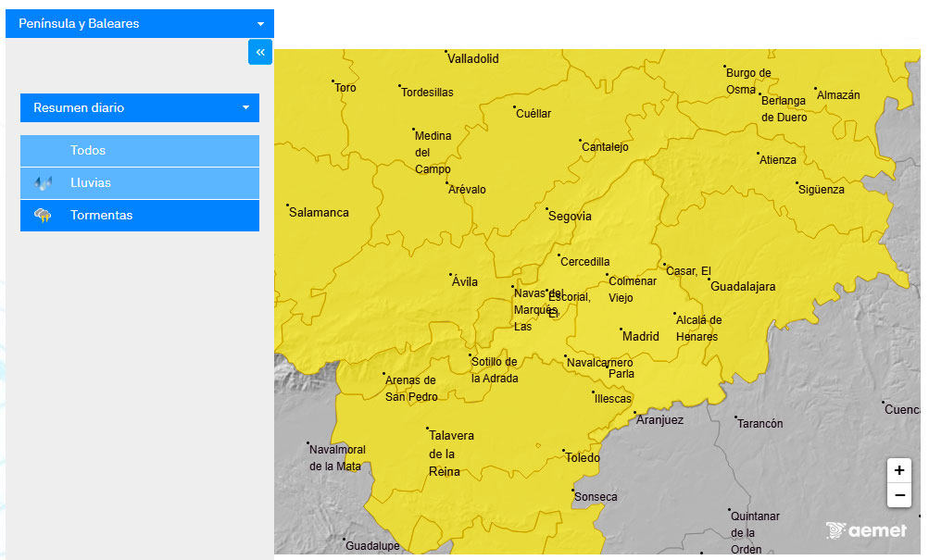Click the Toledo city marker
The width and height of the screenshot is (929, 560).
[x=565, y=453]
